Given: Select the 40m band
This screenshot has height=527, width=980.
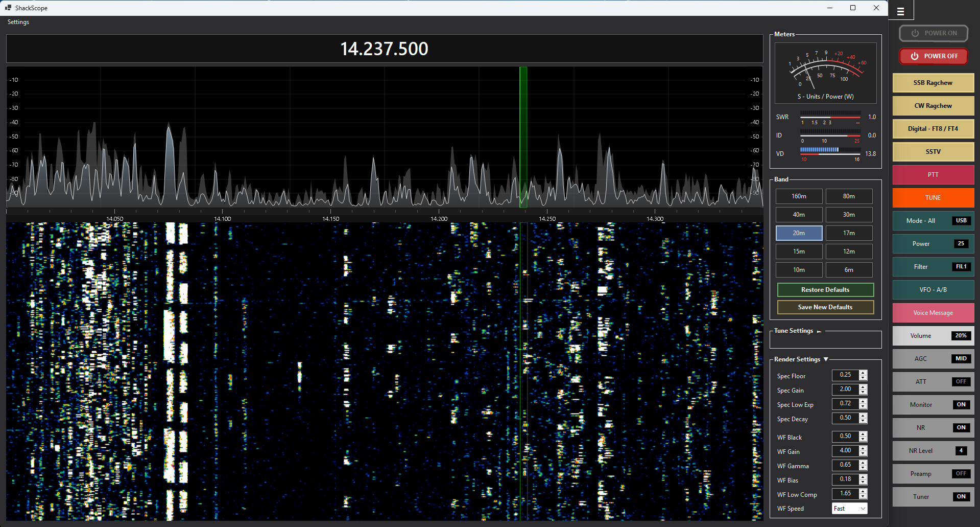Looking at the screenshot, I should (x=799, y=215).
